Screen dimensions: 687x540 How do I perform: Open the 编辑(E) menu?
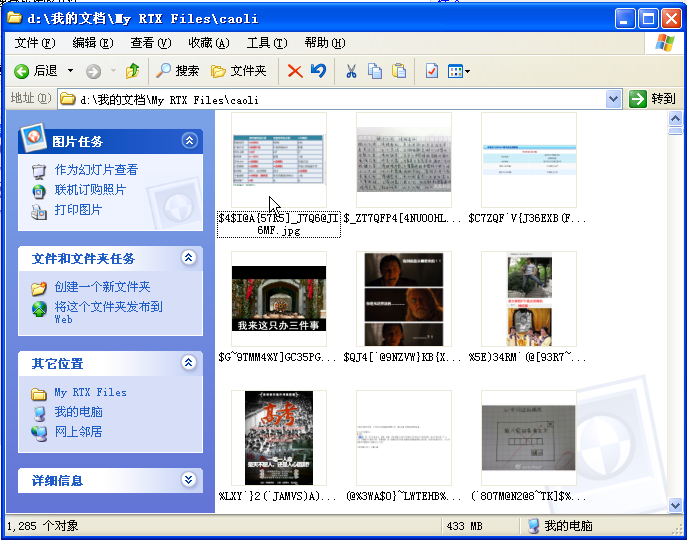click(93, 43)
